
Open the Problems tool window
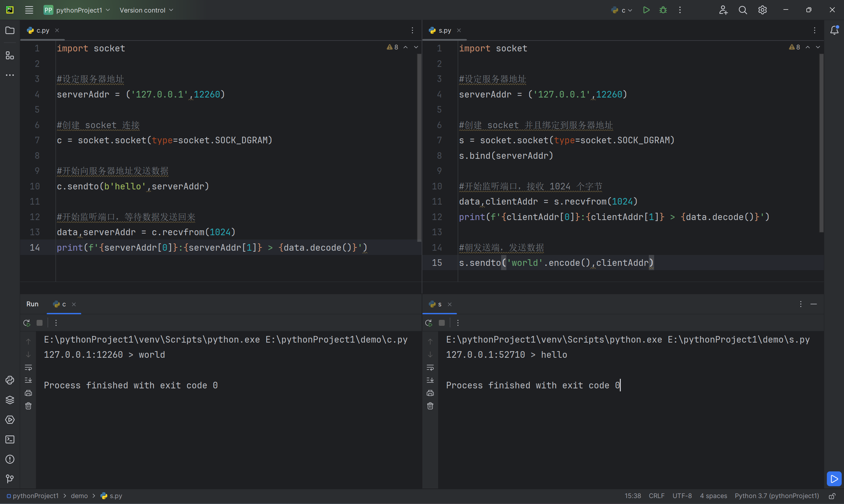[10, 459]
